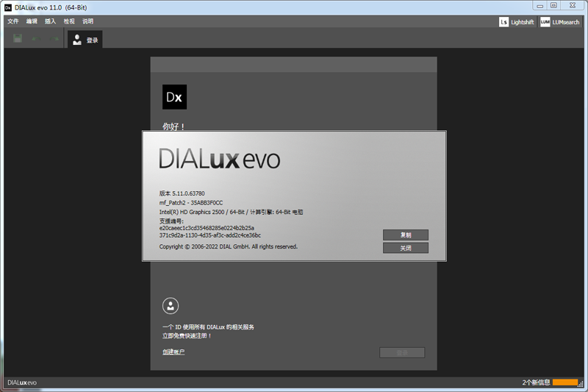Viewport: 588px width, 392px height.
Task: Click the DIALux evo logo in About dialog
Action: click(219, 159)
